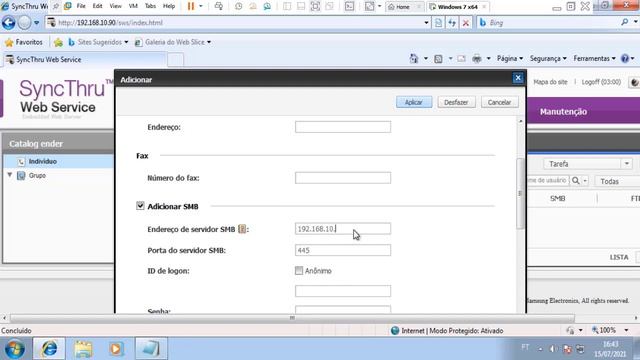The width and height of the screenshot is (640, 360).
Task: Open the Ferramentas menu in IE
Action: pos(594,59)
